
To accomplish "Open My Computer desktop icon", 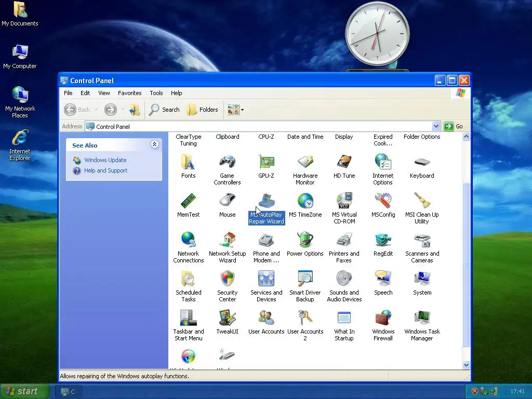I will (x=20, y=57).
